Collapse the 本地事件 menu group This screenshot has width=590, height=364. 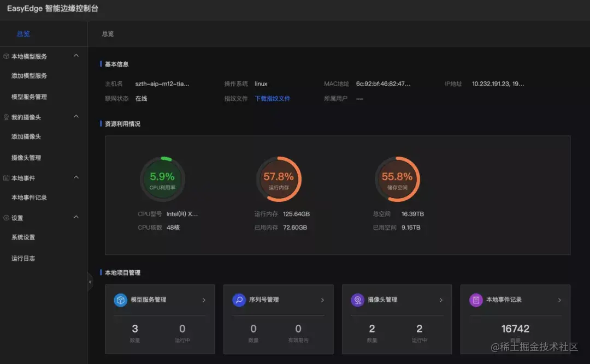pyautogui.click(x=76, y=177)
